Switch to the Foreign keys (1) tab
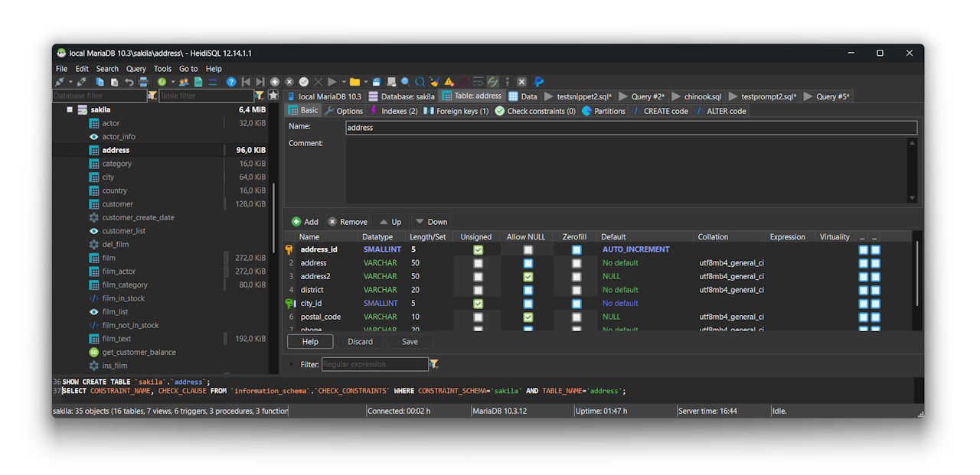 tap(456, 111)
